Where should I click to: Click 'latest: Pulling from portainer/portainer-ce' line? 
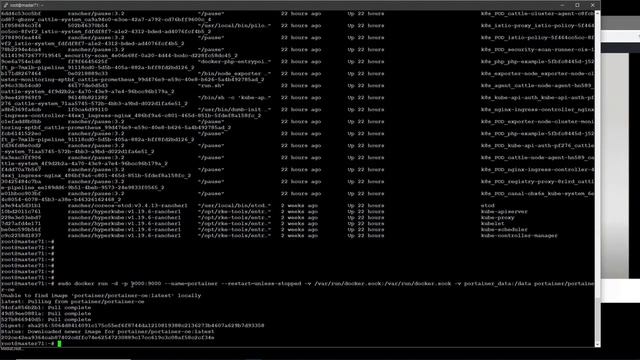pos(73,302)
